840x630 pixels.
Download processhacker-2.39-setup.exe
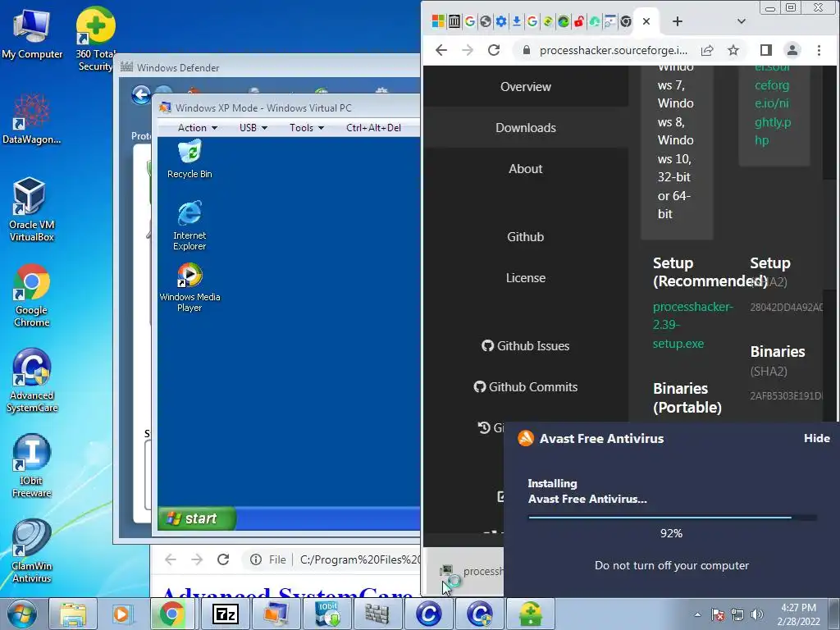tap(692, 325)
